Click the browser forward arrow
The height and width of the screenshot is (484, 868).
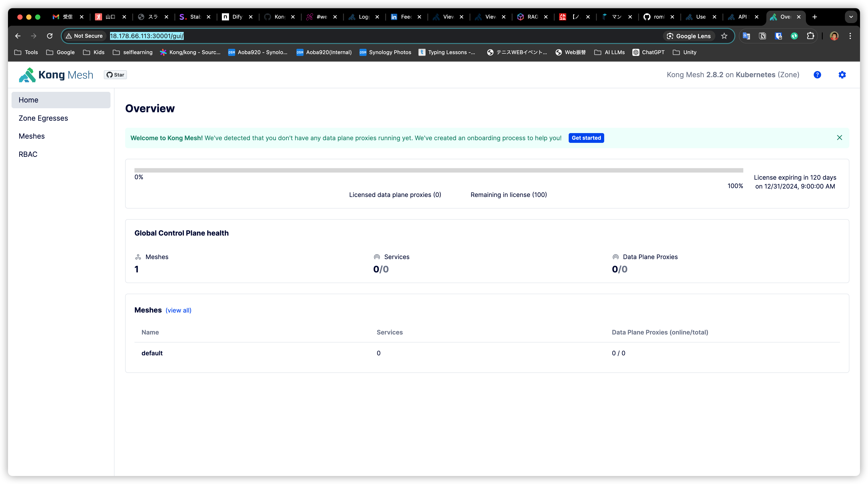coord(33,36)
